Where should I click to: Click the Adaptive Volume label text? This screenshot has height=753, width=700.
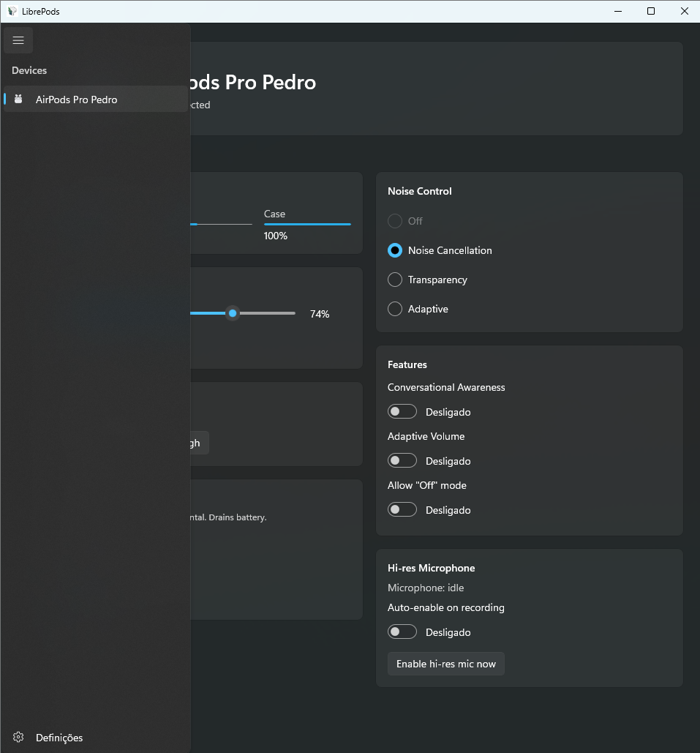click(x=426, y=436)
